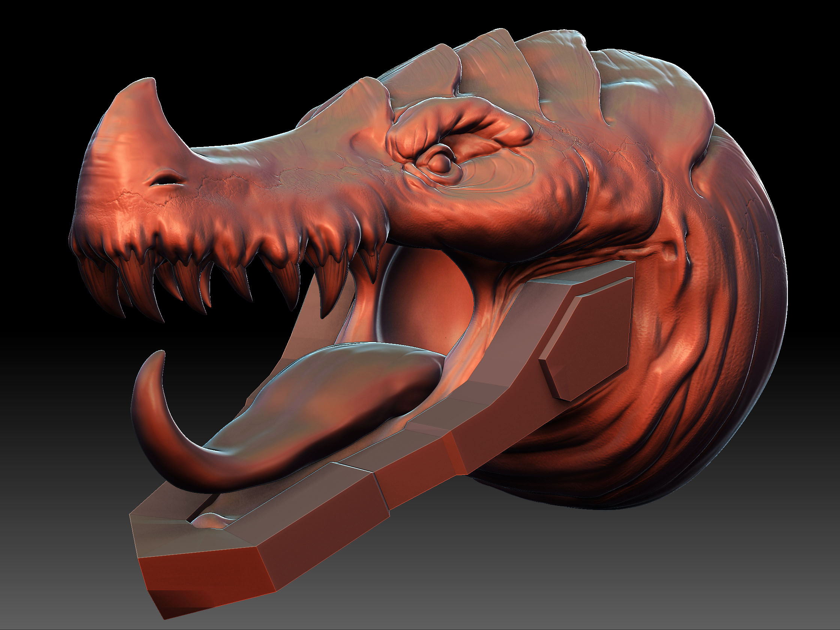Click the cheek area below the eye

tap(475, 216)
